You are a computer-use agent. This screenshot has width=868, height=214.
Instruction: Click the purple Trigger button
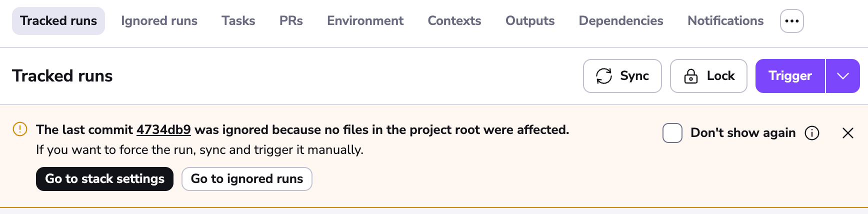coord(790,76)
